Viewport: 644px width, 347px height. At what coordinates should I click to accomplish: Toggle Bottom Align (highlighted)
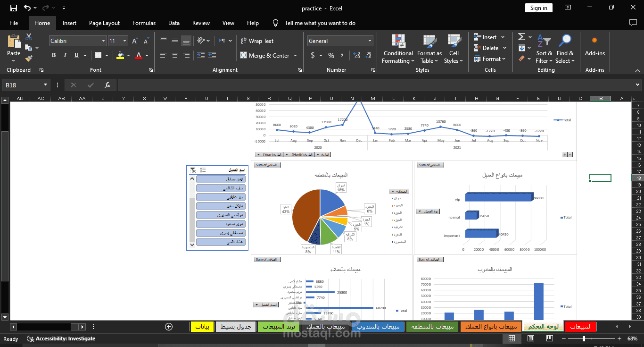(x=186, y=41)
